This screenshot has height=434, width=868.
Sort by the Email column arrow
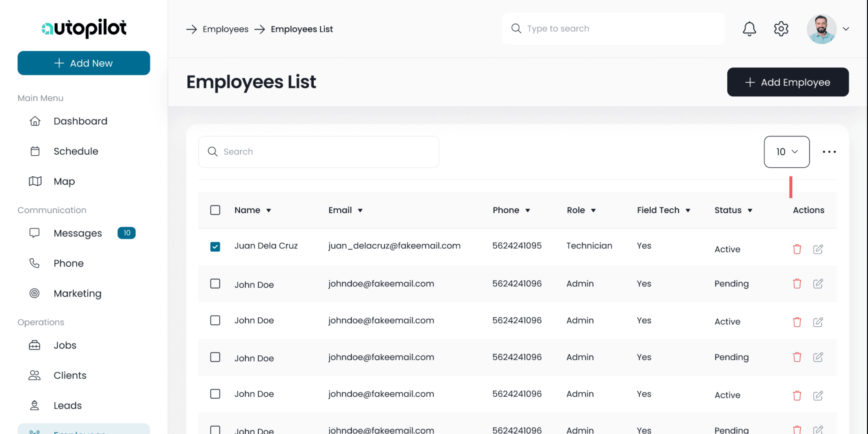coord(360,211)
